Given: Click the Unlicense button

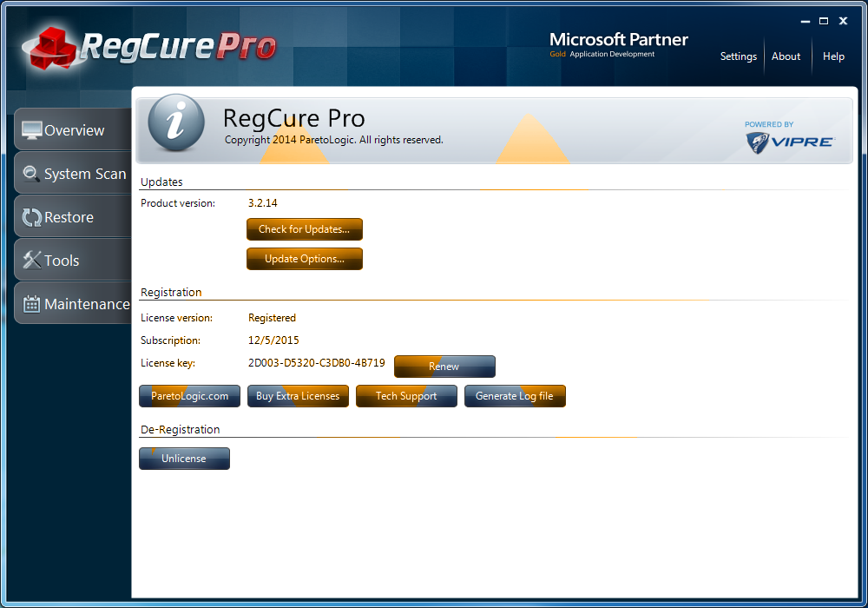Looking at the screenshot, I should pos(184,459).
